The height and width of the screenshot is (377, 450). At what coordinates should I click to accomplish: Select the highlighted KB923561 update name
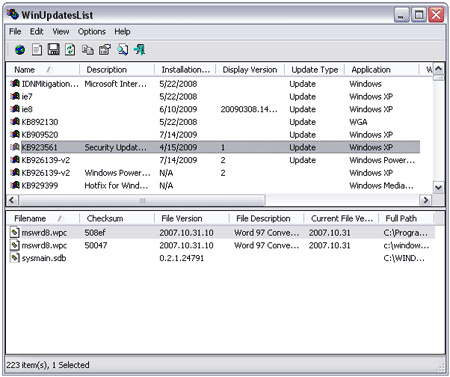[x=39, y=147]
